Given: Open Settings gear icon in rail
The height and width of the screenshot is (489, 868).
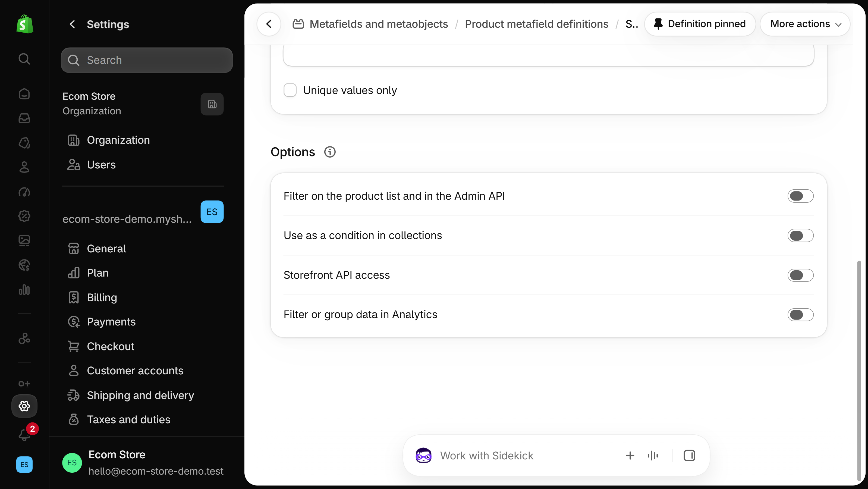Looking at the screenshot, I should (24, 406).
